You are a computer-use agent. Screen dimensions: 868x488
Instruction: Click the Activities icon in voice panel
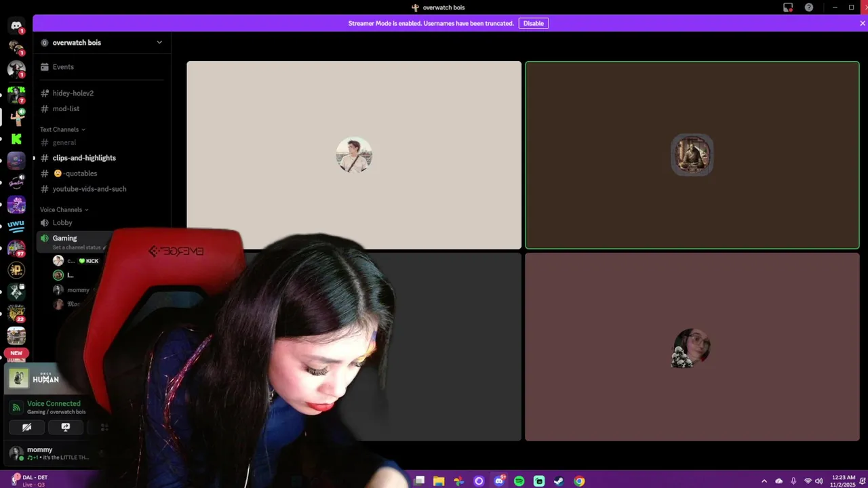(104, 427)
